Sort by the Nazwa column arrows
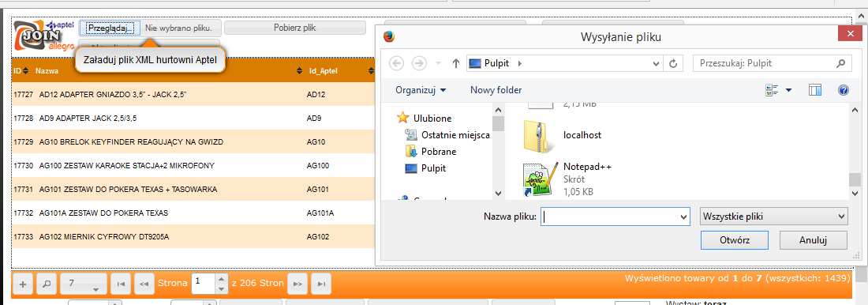Screen dimensions: 868x305 pos(301,71)
